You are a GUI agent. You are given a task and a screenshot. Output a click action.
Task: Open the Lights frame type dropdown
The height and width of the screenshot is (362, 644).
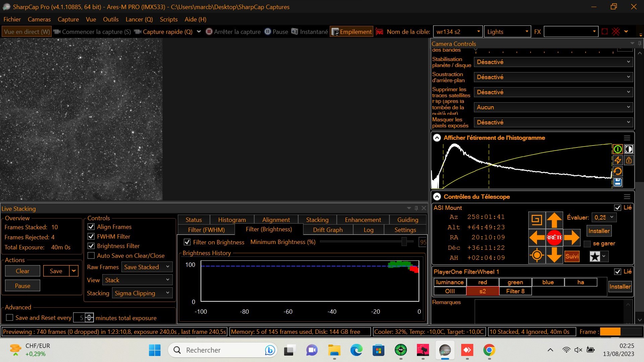(507, 32)
